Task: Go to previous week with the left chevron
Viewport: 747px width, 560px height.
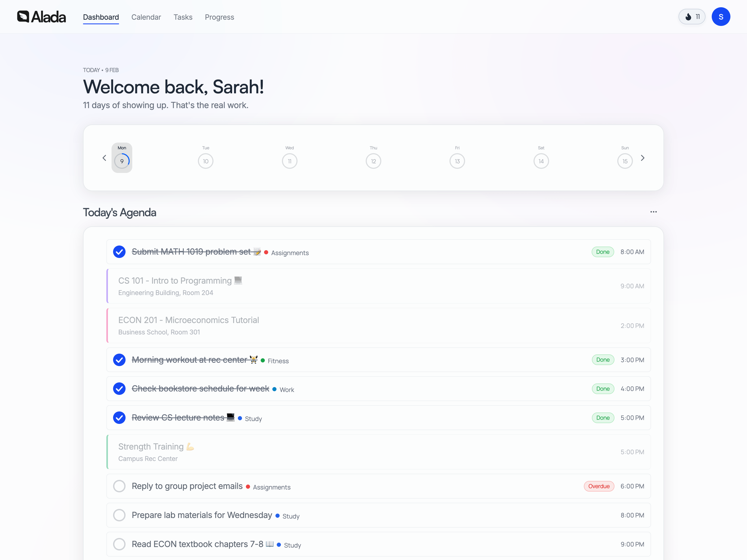Action: click(104, 158)
